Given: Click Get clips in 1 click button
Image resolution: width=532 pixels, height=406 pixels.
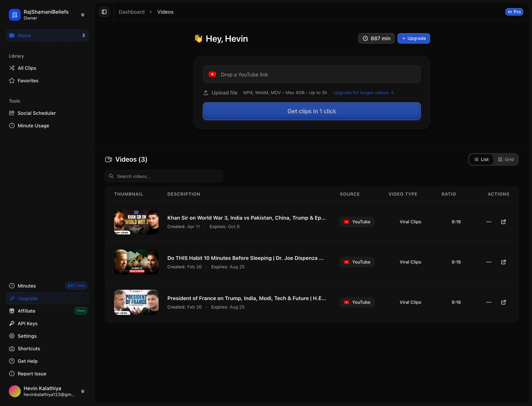Looking at the screenshot, I should coord(312,111).
